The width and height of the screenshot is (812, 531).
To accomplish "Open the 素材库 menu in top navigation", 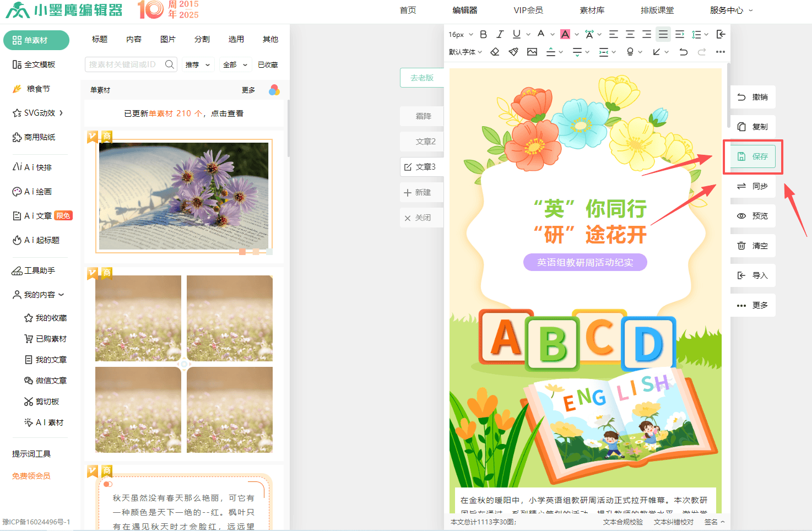I will click(592, 10).
